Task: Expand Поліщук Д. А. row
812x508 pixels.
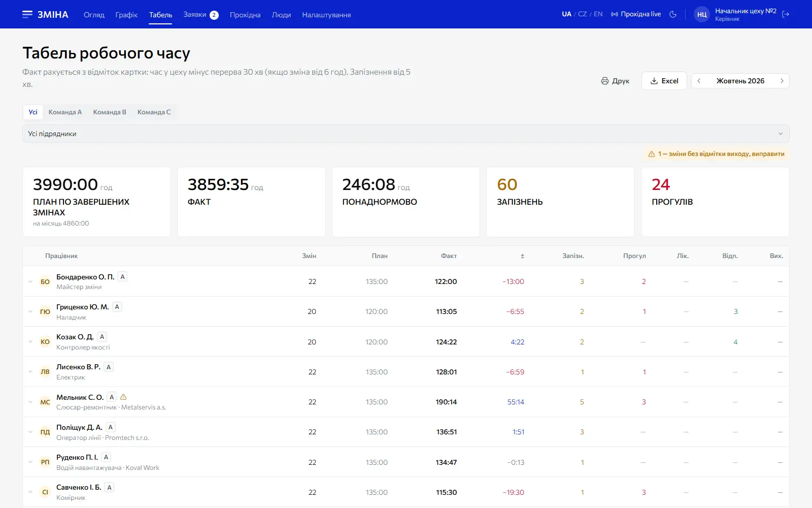Action: point(30,432)
